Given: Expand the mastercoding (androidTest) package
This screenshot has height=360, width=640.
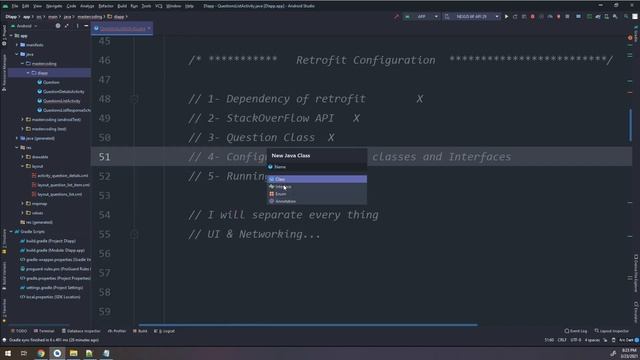Looking at the screenshot, I should (x=22, y=120).
